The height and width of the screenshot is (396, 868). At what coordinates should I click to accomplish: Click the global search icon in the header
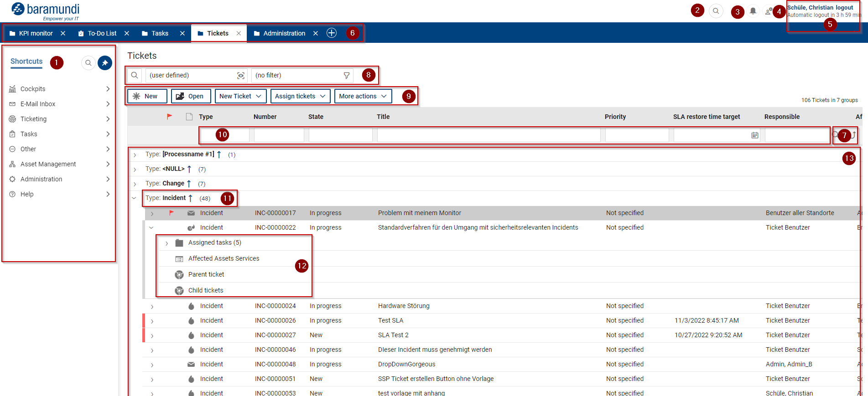(716, 11)
